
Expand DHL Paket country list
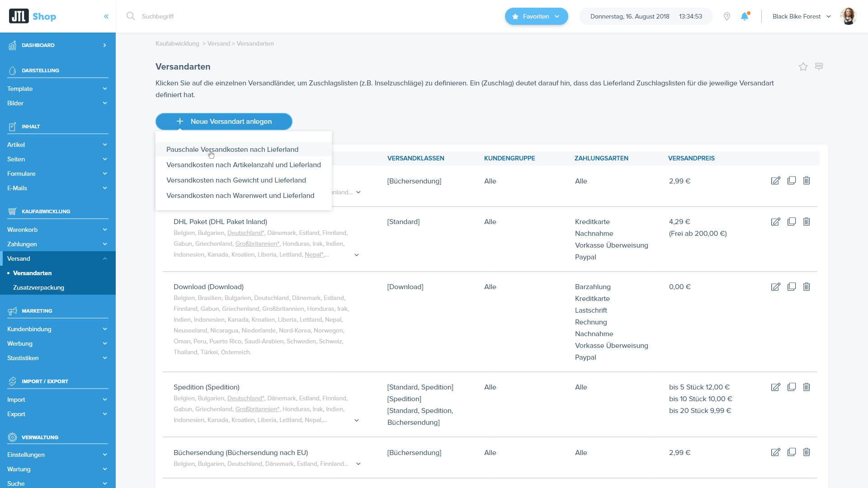click(357, 255)
